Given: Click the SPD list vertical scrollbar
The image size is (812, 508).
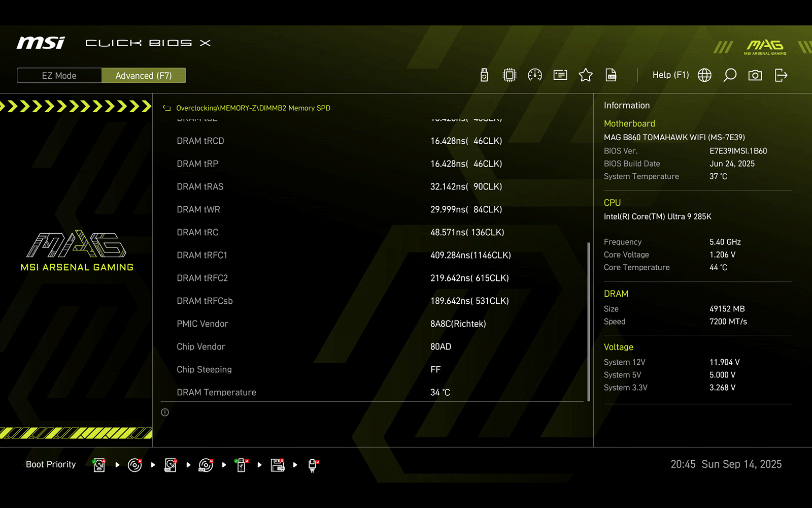Looking at the screenshot, I should pos(589,322).
